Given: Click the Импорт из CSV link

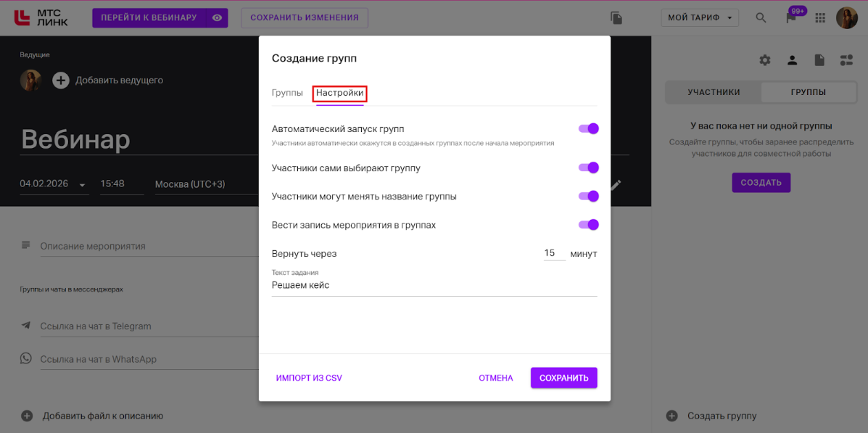Looking at the screenshot, I should point(309,378).
